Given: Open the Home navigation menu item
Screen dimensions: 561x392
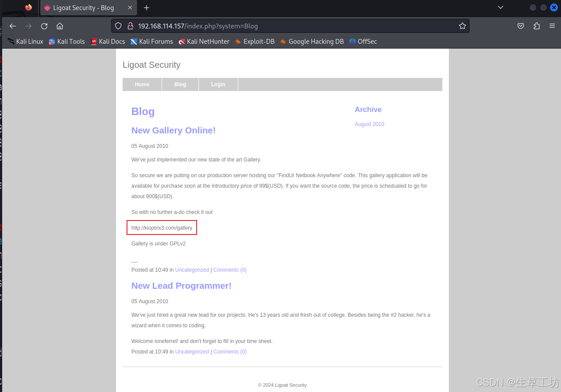Looking at the screenshot, I should (x=142, y=84).
